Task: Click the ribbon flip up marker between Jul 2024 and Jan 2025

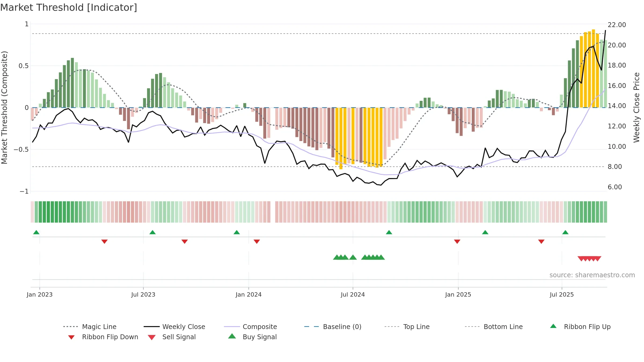Action: pos(389,232)
